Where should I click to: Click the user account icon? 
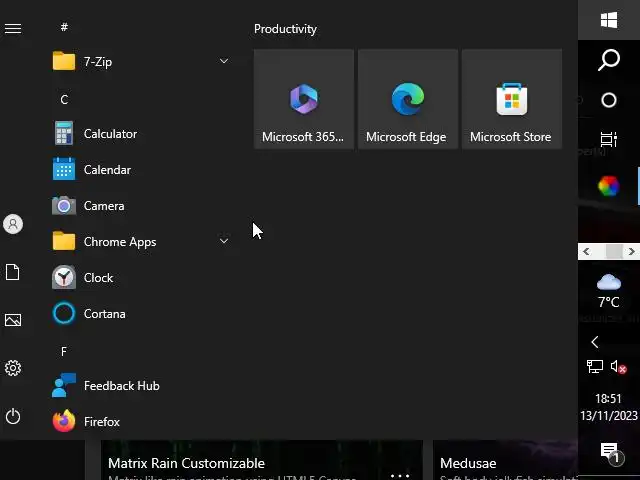(x=13, y=224)
